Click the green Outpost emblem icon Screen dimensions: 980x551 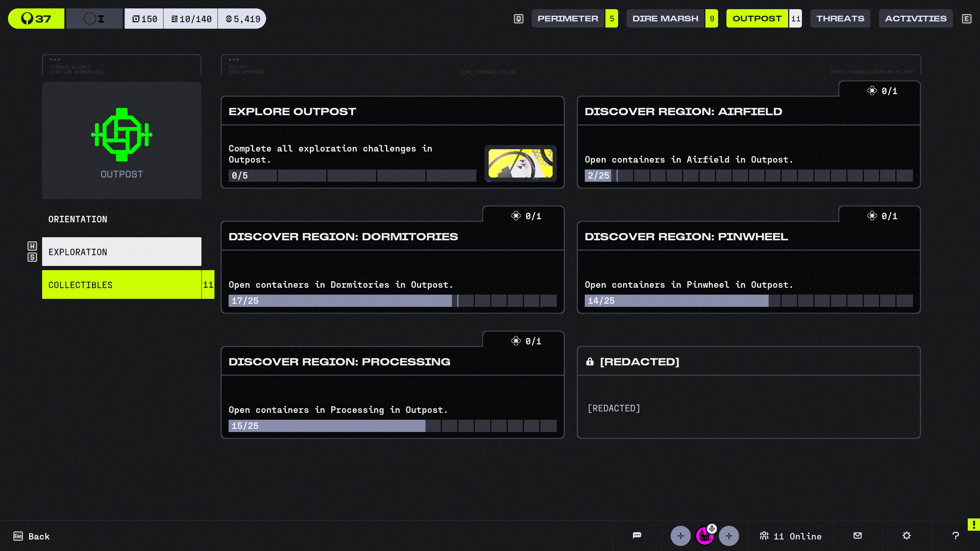pos(122,135)
